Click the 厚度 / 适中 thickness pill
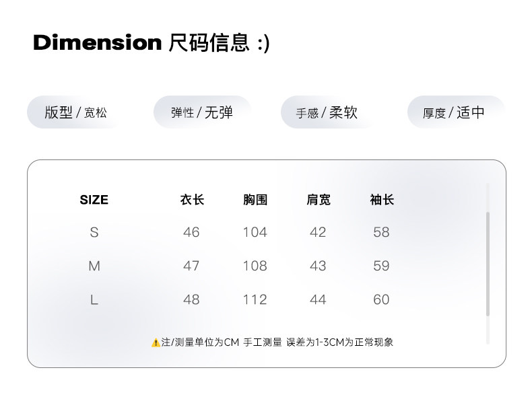Viewport: 532px width, 401px height. pos(454,112)
